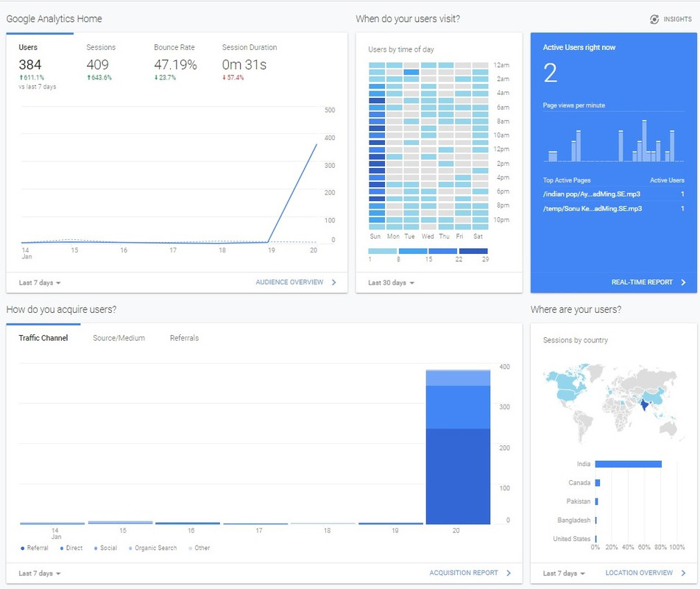The image size is (700, 589).
Task: Click the Social legend entry
Action: pos(105,548)
